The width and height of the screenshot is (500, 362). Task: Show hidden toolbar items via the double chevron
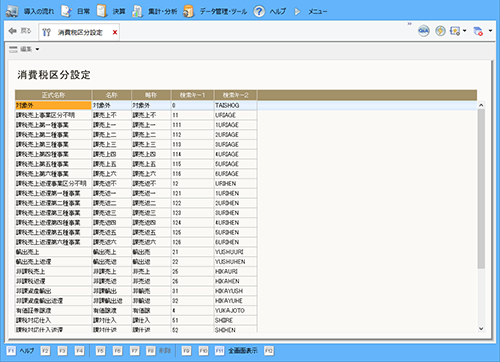click(x=409, y=24)
